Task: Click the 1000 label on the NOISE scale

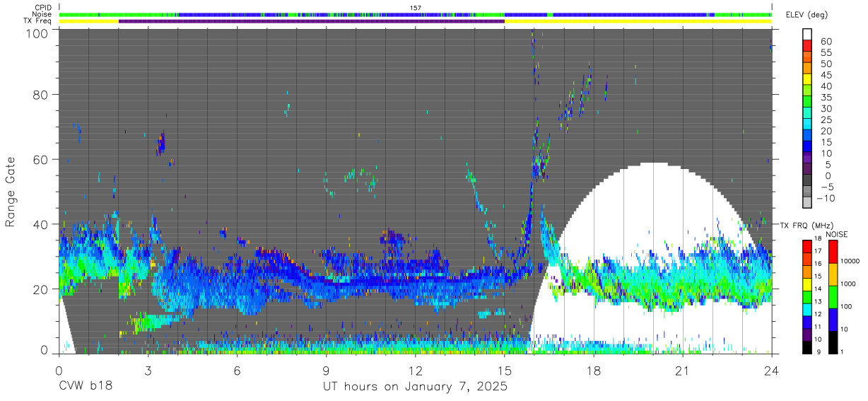Action: (x=848, y=285)
